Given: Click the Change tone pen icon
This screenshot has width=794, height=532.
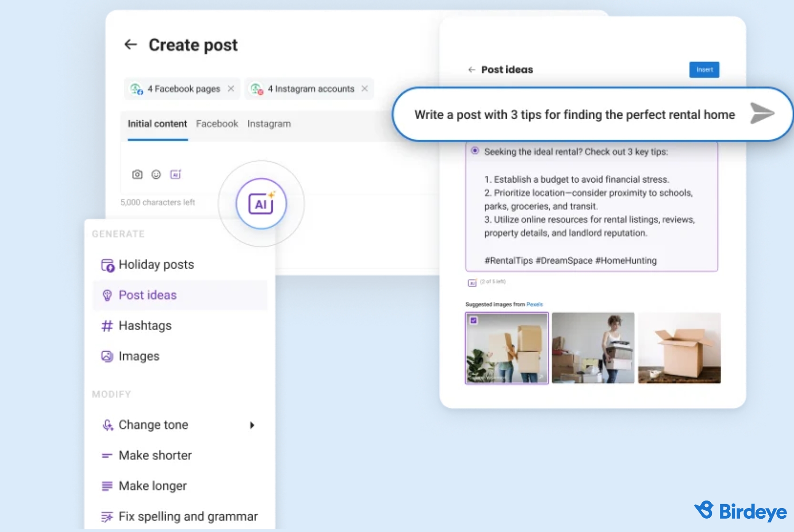Looking at the screenshot, I should [106, 425].
